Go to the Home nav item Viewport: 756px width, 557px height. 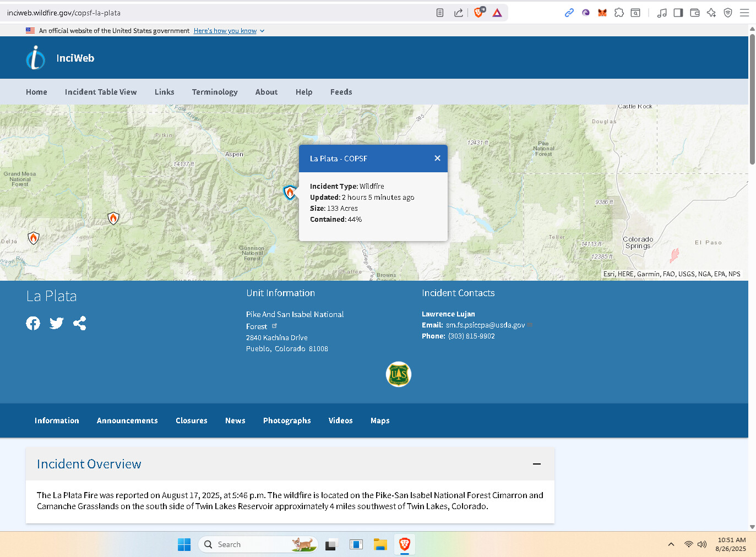[36, 92]
